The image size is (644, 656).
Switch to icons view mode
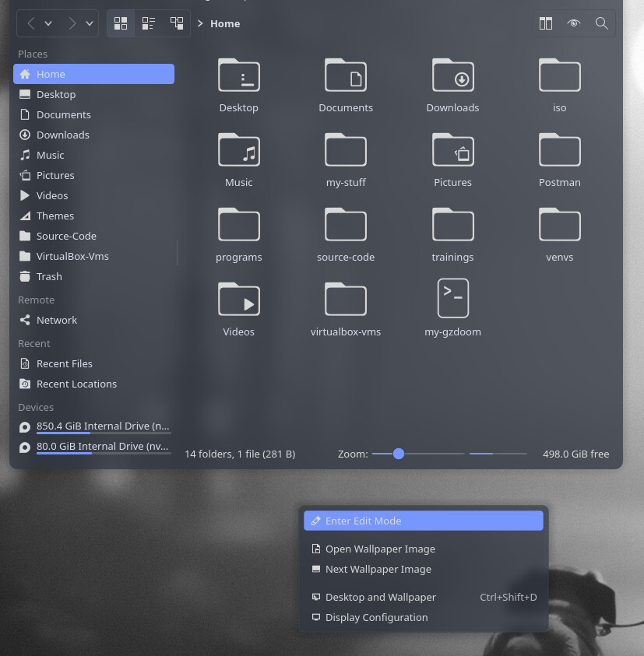coord(121,23)
